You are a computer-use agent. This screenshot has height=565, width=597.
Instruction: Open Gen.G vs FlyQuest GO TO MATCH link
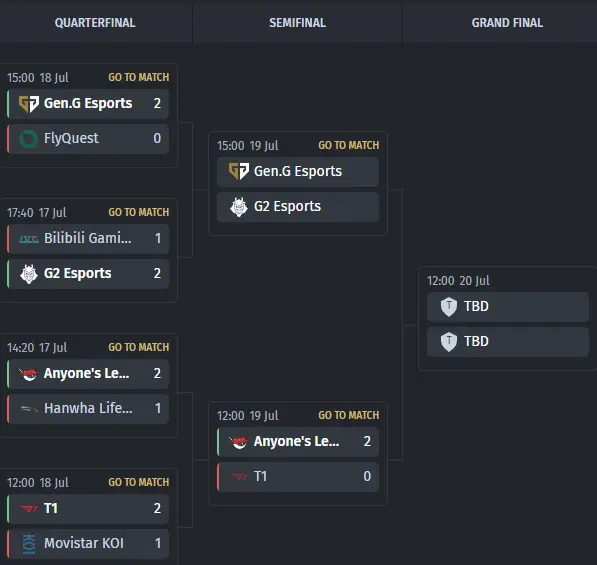139,77
